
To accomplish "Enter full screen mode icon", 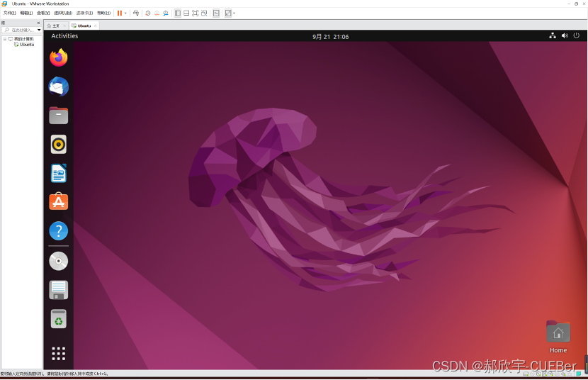I will (196, 13).
